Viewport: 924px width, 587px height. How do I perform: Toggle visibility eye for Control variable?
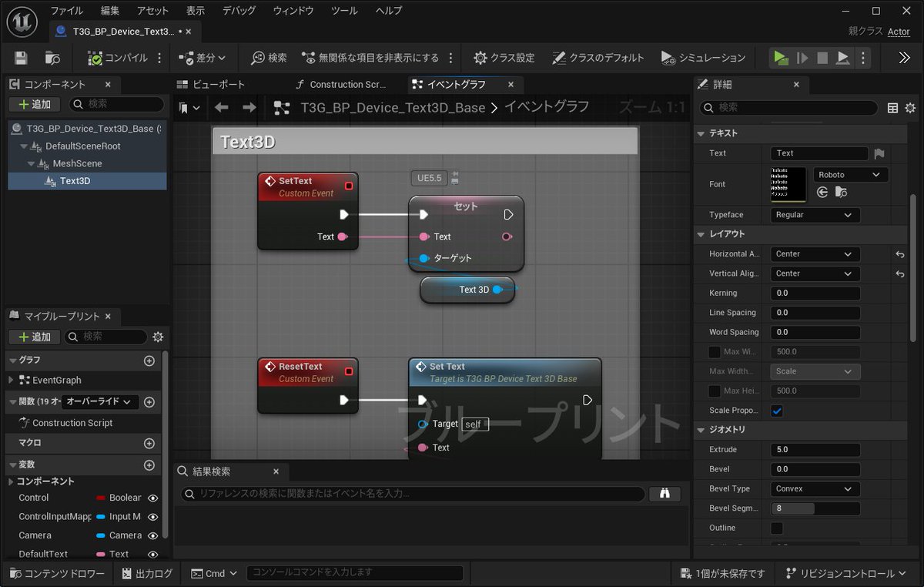click(x=153, y=498)
